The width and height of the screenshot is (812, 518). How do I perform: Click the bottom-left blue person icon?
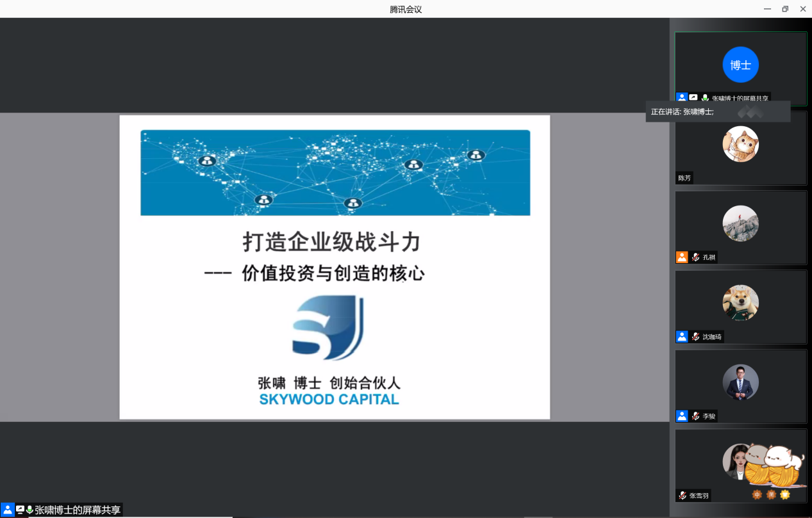click(7, 510)
